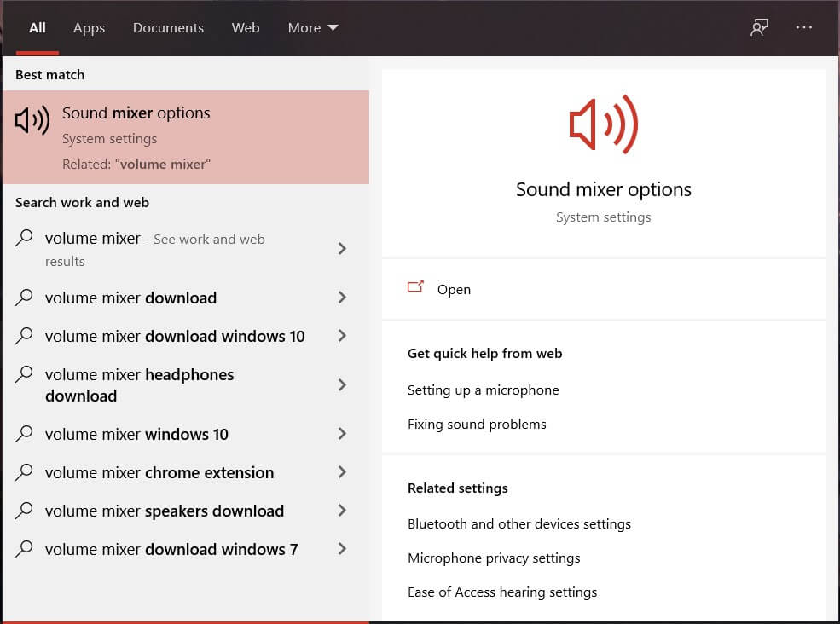The image size is (840, 624).
Task: Click magnifier icon beside 'volume mixer download windows 10'
Action: pyautogui.click(x=24, y=336)
